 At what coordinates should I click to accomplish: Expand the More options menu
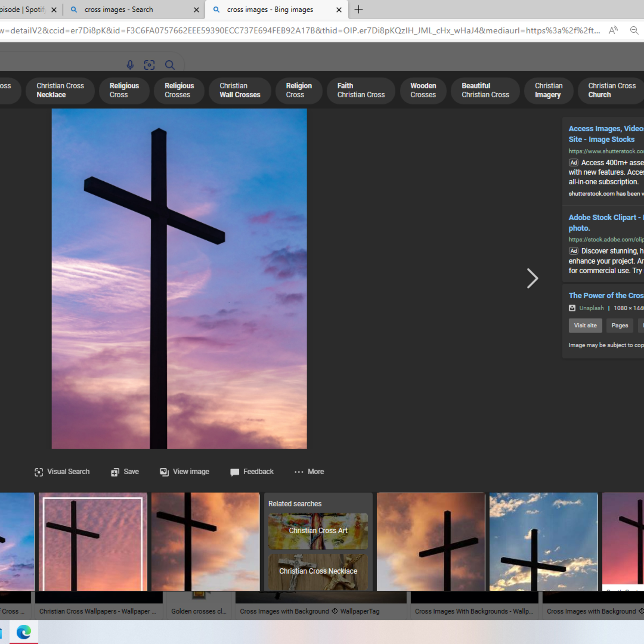pyautogui.click(x=309, y=472)
